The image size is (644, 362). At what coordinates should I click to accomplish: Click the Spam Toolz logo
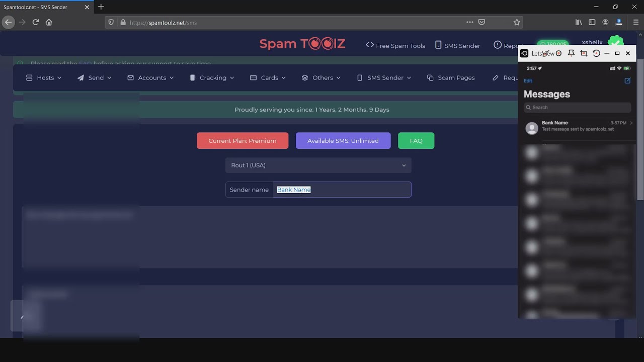pos(302,44)
